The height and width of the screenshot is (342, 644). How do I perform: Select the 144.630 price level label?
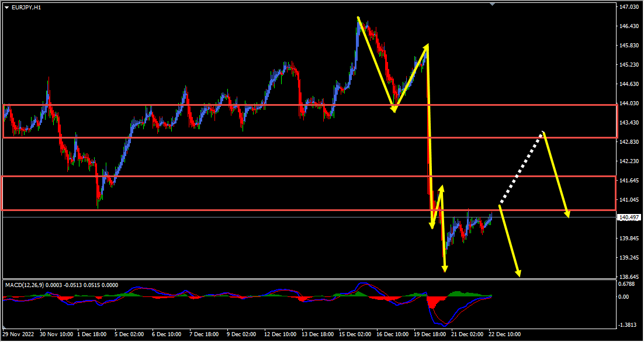tap(628, 84)
